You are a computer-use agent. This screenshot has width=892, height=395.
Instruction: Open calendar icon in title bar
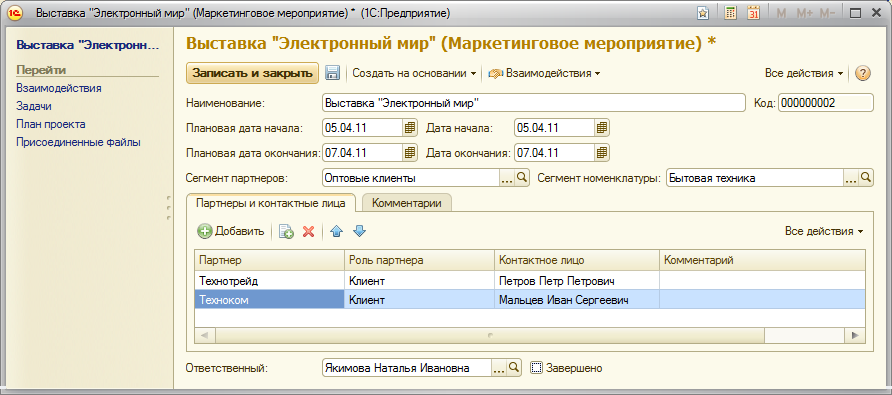[x=753, y=13]
